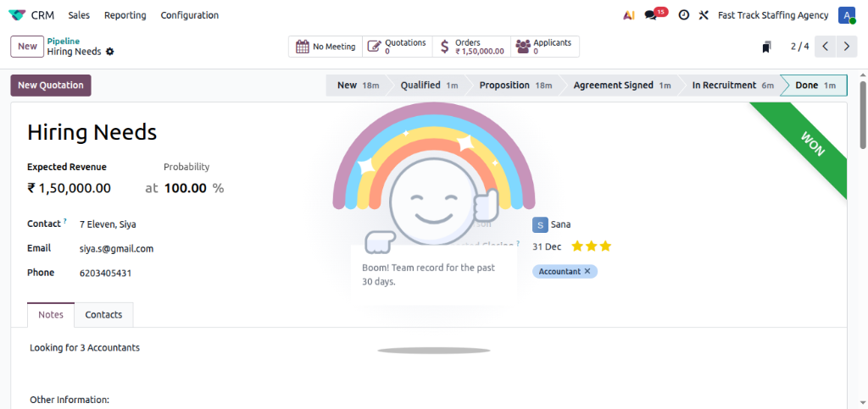
Task: Switch to the Contacts tab
Action: [103, 314]
